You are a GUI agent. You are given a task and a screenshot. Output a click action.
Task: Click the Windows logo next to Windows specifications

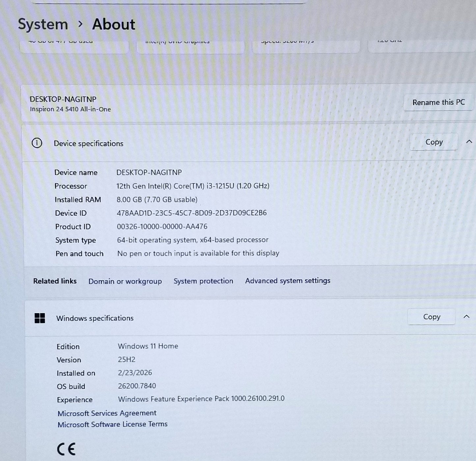click(40, 318)
